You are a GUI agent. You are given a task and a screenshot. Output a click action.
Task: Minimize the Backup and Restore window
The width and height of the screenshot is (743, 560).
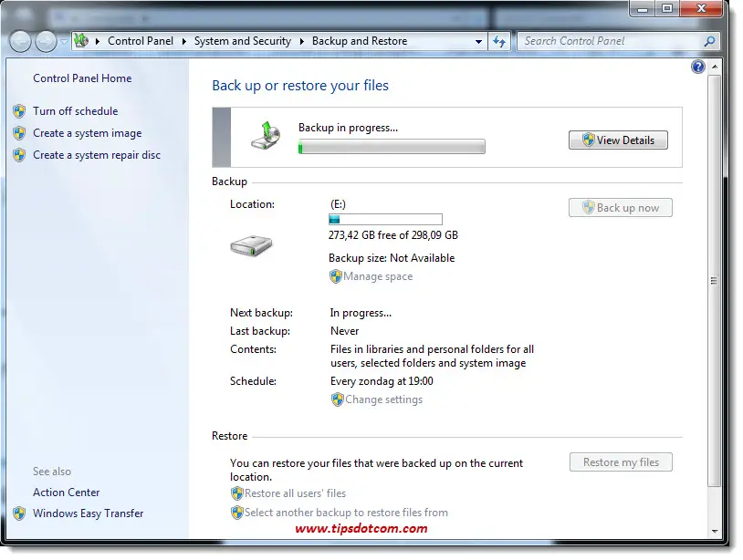click(x=643, y=8)
